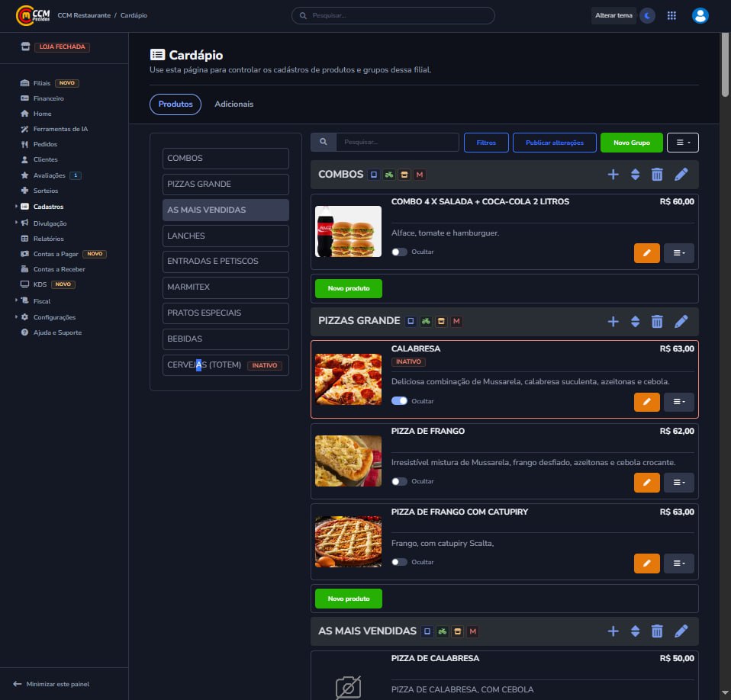Screen dimensions: 731x700
Task: Open options dropdown for Calabresa product
Action: click(x=678, y=402)
